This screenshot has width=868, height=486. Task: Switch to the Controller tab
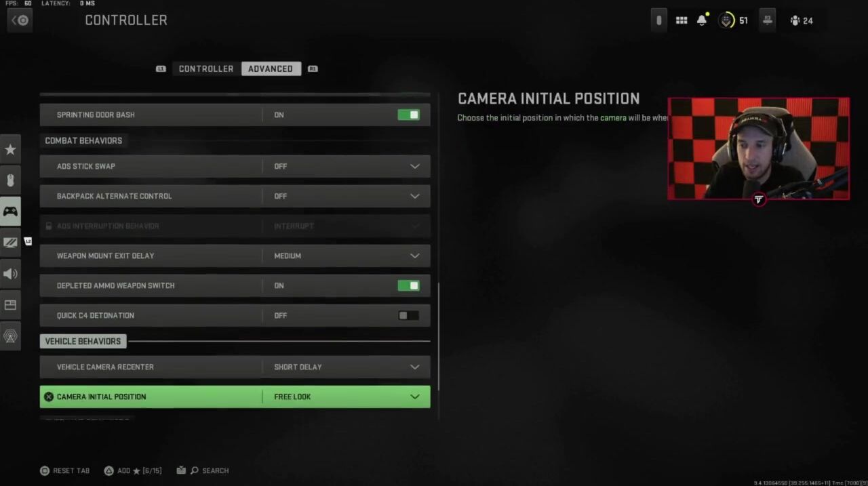pos(206,68)
